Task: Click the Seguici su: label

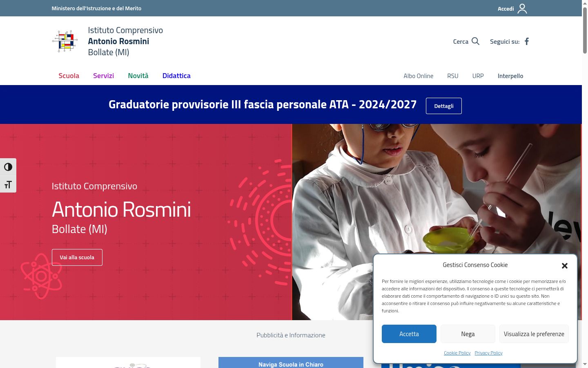Action: tap(505, 41)
